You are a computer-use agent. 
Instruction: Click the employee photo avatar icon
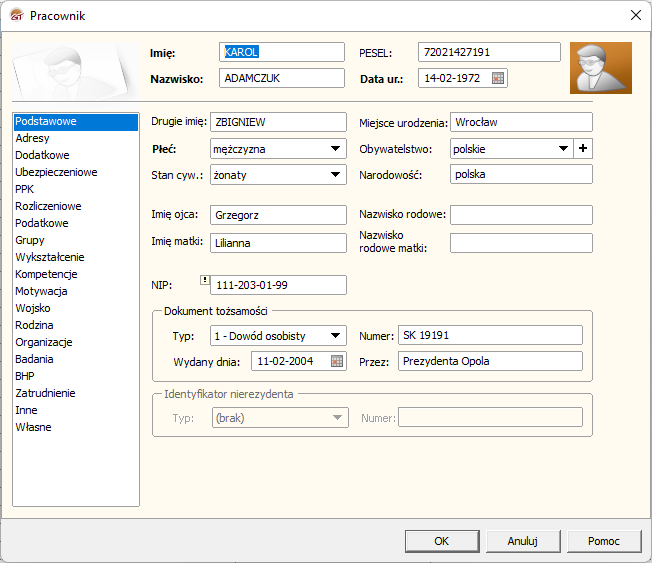pos(600,68)
